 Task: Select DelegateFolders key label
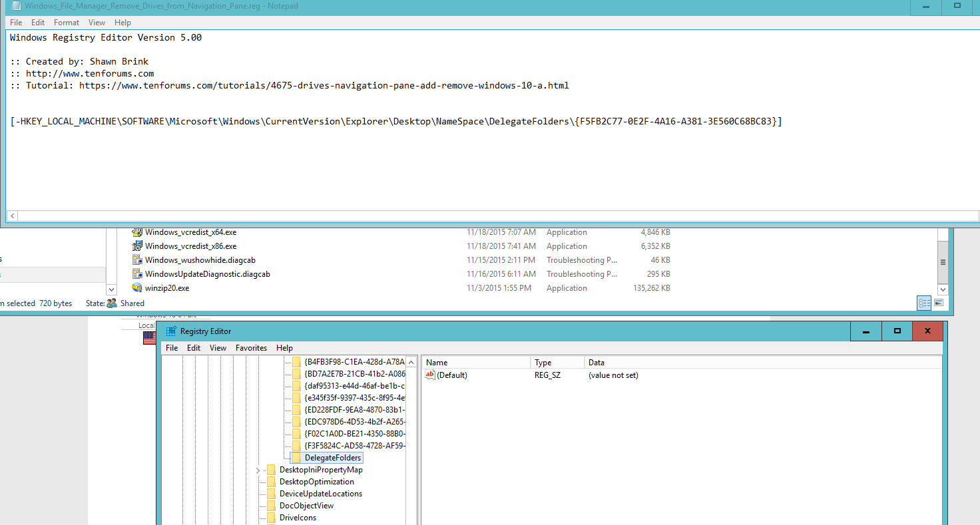(x=333, y=458)
